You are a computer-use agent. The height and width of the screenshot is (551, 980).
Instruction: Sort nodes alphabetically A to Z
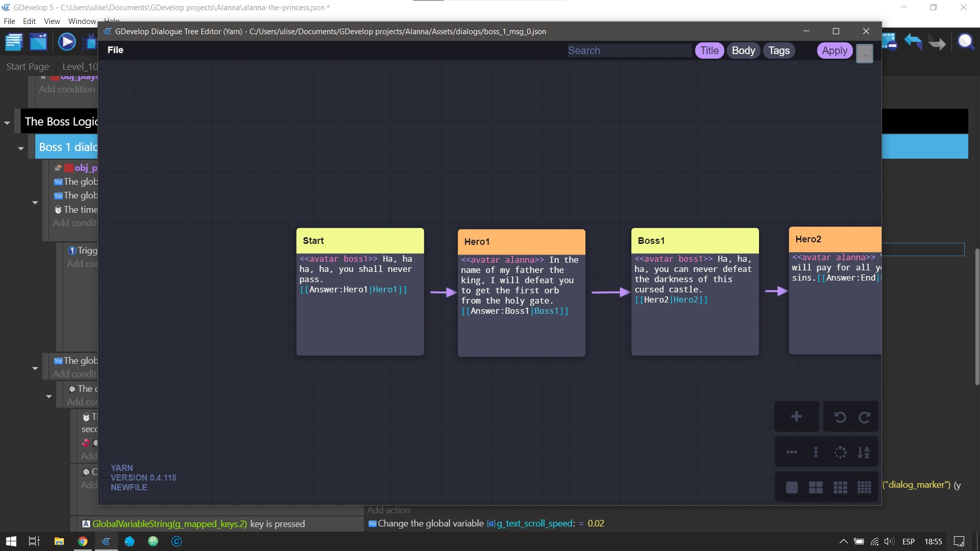(x=864, y=452)
